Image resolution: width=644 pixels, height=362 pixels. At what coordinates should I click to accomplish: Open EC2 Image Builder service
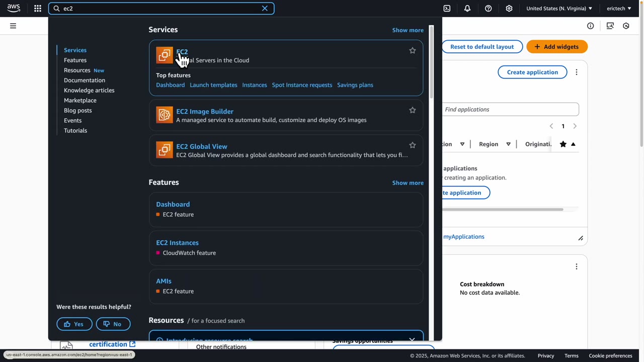coord(205,111)
